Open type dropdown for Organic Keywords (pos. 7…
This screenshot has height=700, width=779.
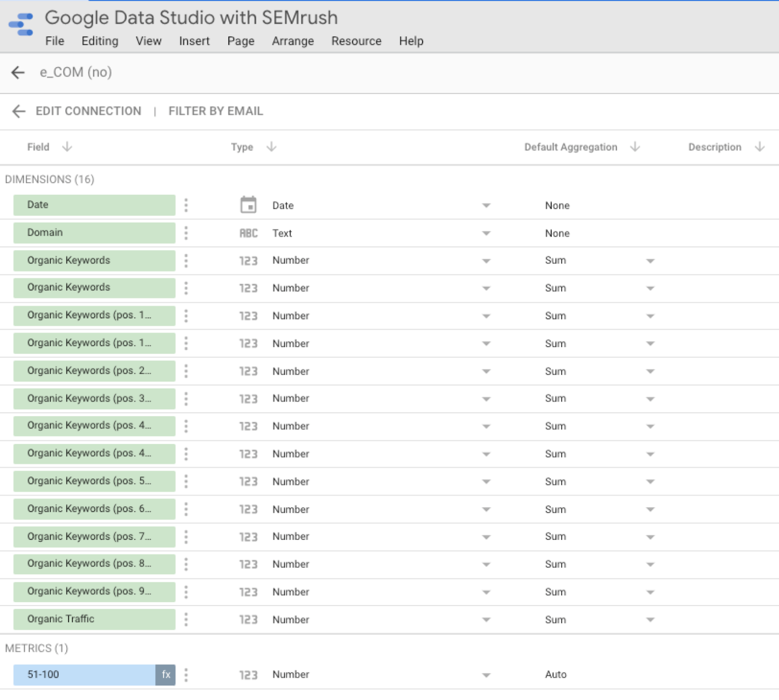pyautogui.click(x=486, y=537)
